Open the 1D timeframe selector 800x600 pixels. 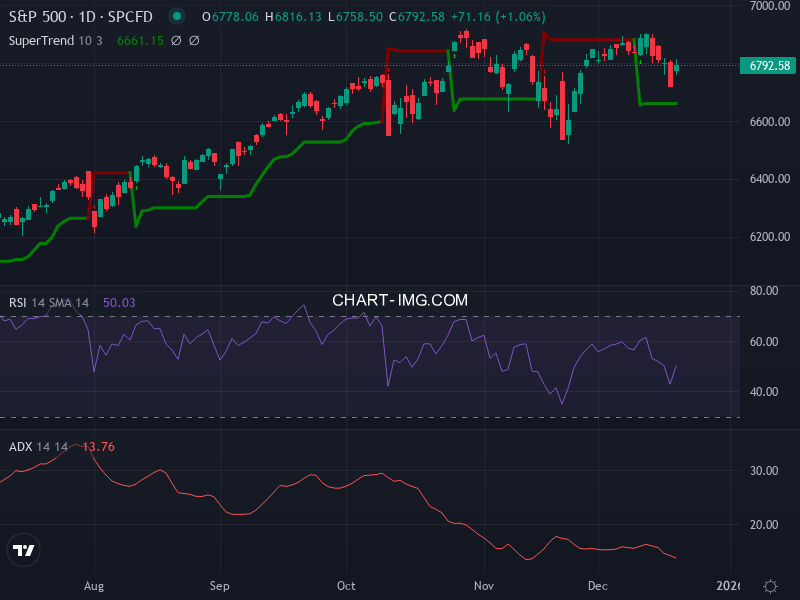tap(91, 16)
